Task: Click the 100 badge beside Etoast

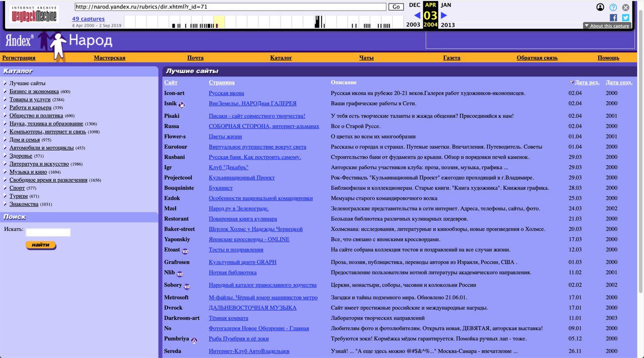Action: coord(185,251)
